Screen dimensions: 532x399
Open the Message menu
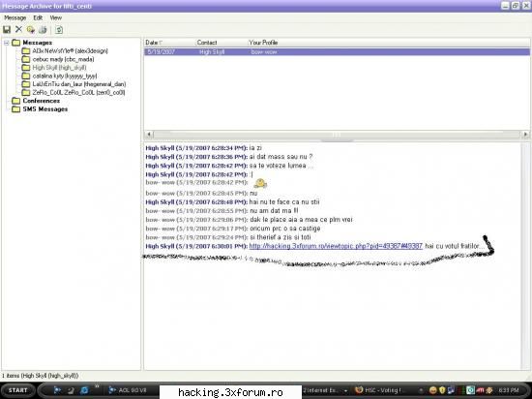(15, 17)
